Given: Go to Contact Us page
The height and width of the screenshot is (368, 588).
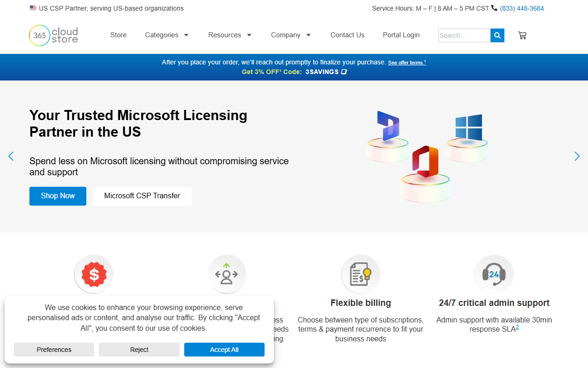Looking at the screenshot, I should pyautogui.click(x=347, y=35).
